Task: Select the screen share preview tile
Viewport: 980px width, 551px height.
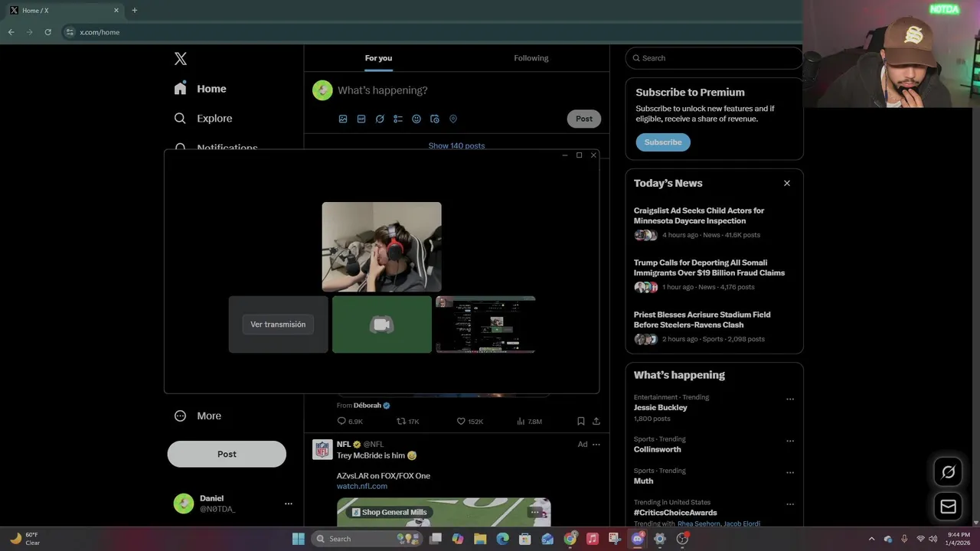Action: [485, 324]
